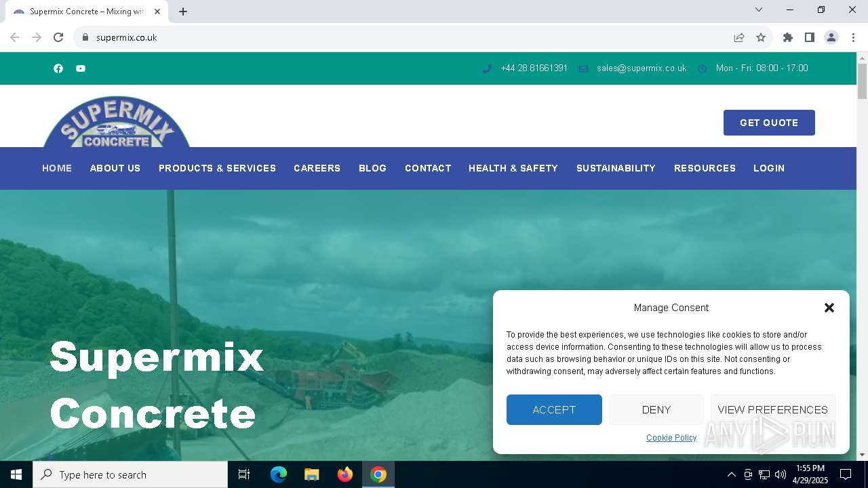Open the network tray icon

(764, 474)
